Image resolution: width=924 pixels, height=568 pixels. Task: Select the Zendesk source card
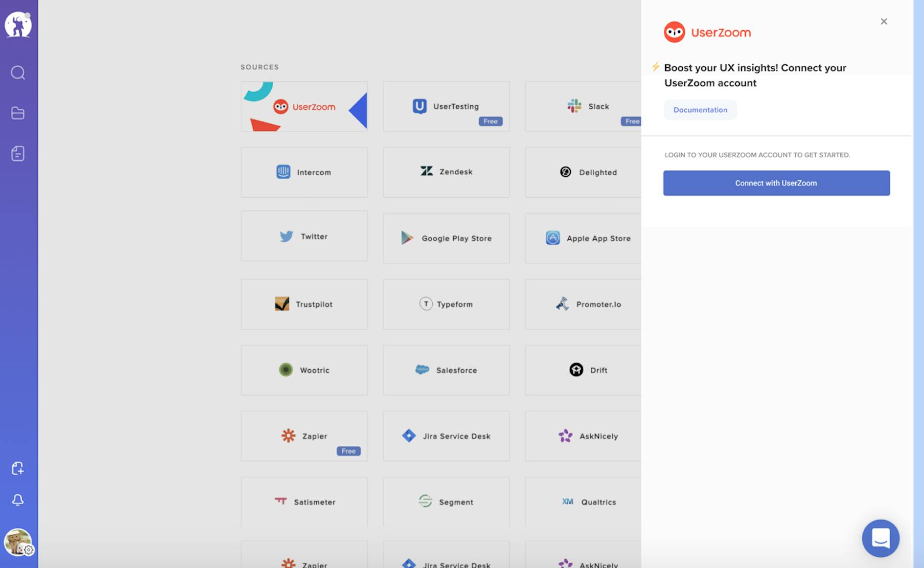pos(446,172)
